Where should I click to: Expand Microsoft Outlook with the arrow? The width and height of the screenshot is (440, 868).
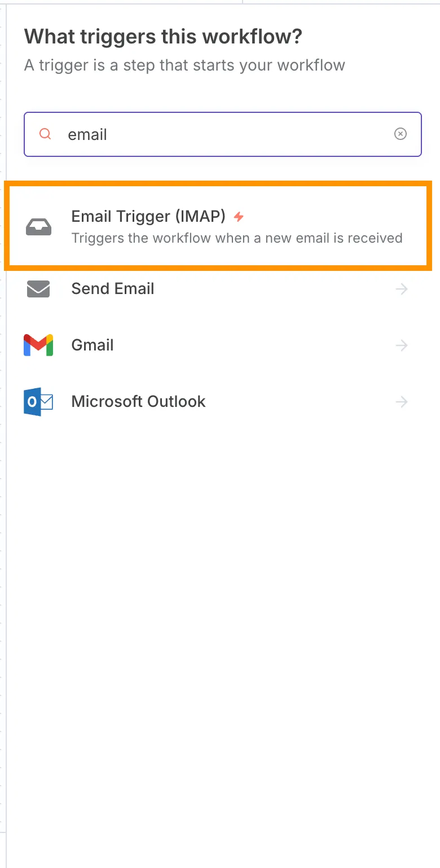(402, 402)
